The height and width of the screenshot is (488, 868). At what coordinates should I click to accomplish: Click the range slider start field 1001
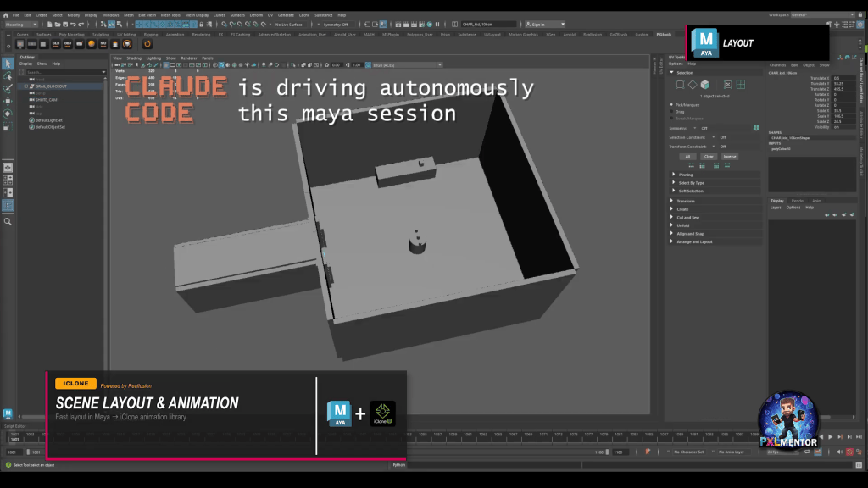tap(14, 452)
